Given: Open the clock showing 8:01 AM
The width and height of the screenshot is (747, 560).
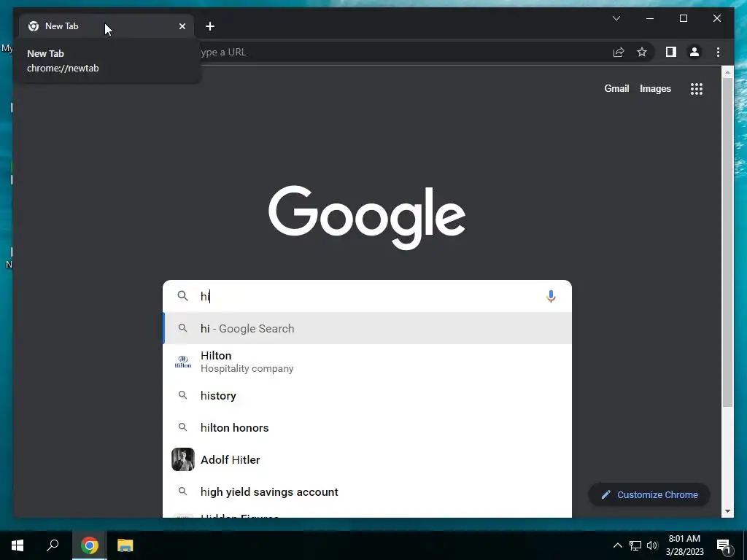Looking at the screenshot, I should (684, 545).
